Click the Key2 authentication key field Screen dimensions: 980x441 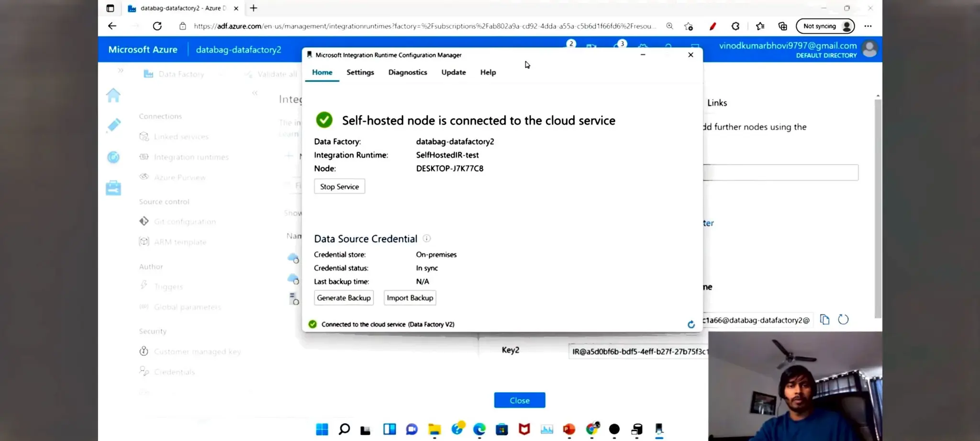point(638,352)
